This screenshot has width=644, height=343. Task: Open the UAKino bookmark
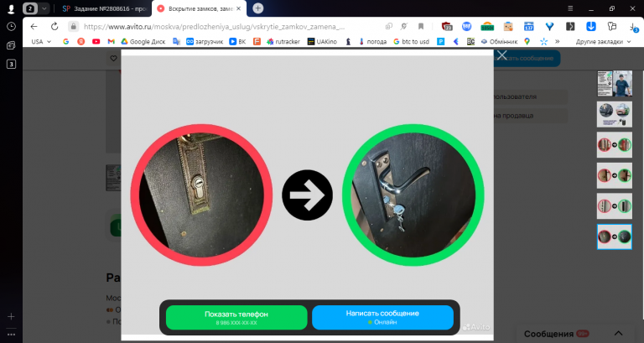point(322,41)
